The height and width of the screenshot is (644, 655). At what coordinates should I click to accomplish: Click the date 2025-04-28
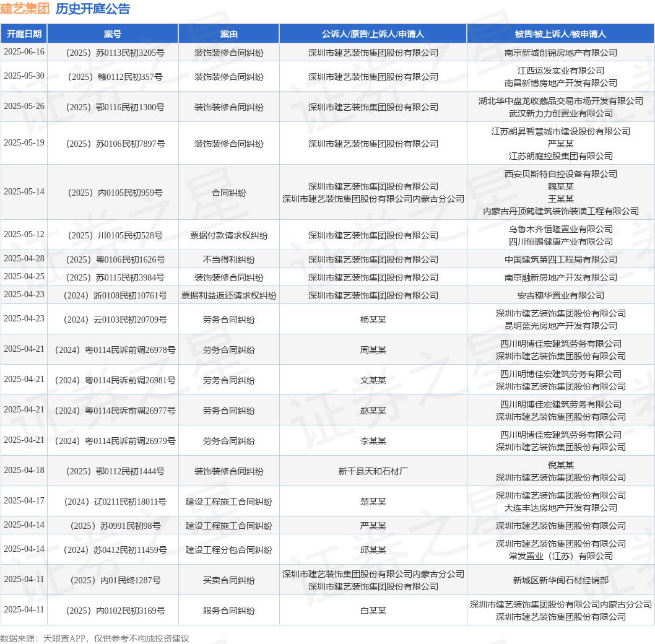(x=24, y=259)
